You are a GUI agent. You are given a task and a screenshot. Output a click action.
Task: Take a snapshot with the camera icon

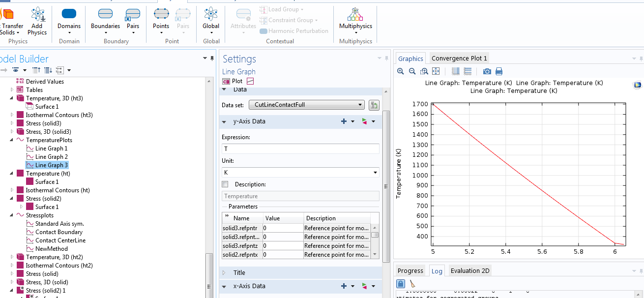click(487, 71)
